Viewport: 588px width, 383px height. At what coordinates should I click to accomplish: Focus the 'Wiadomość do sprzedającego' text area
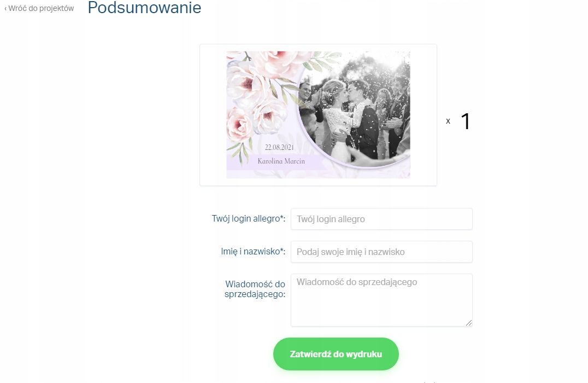[x=381, y=300]
